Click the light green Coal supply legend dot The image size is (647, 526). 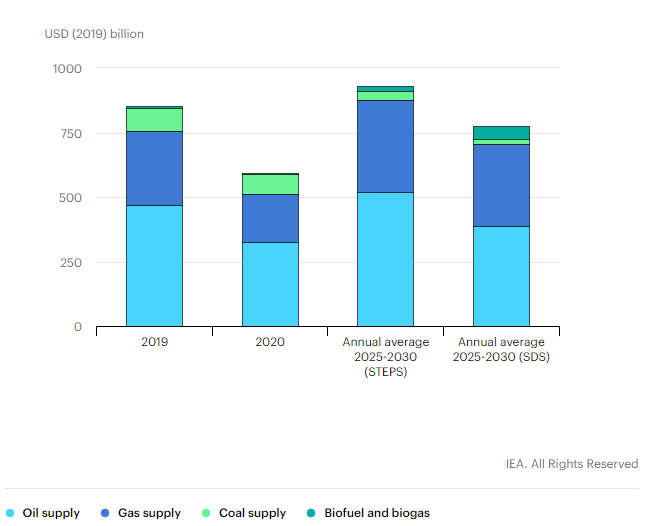pyautogui.click(x=206, y=513)
